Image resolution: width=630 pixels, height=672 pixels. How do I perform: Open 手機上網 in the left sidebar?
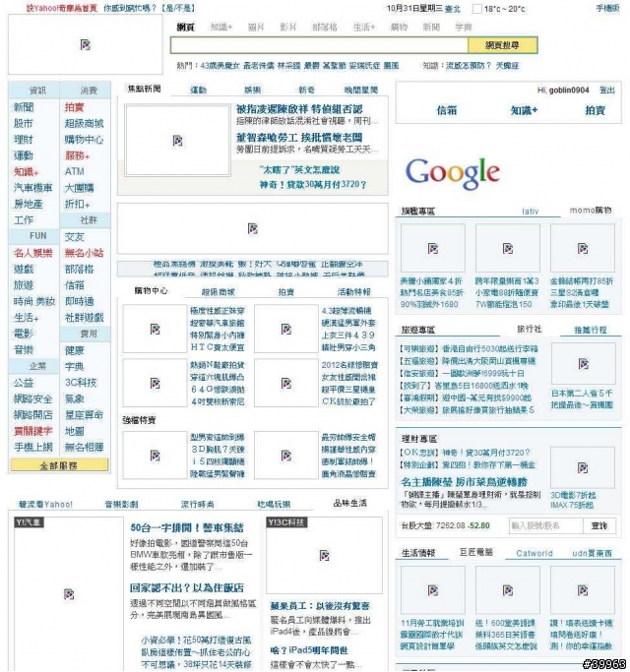click(x=33, y=448)
